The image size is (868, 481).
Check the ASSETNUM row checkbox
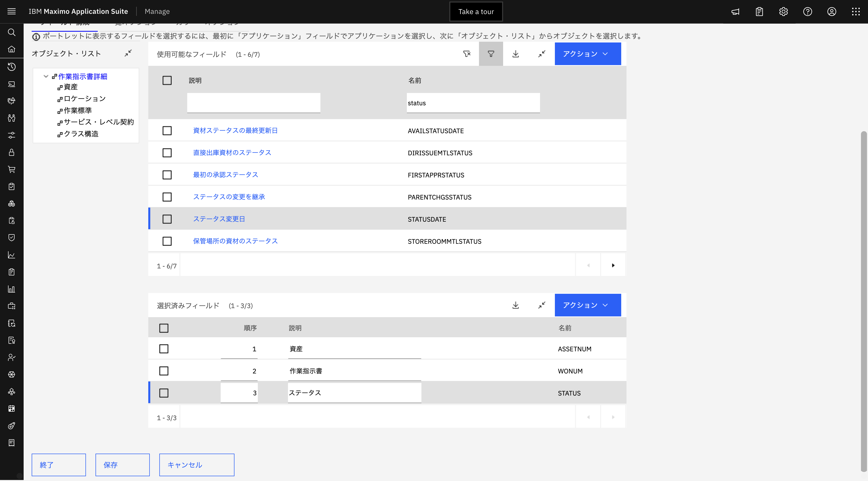[x=164, y=349]
